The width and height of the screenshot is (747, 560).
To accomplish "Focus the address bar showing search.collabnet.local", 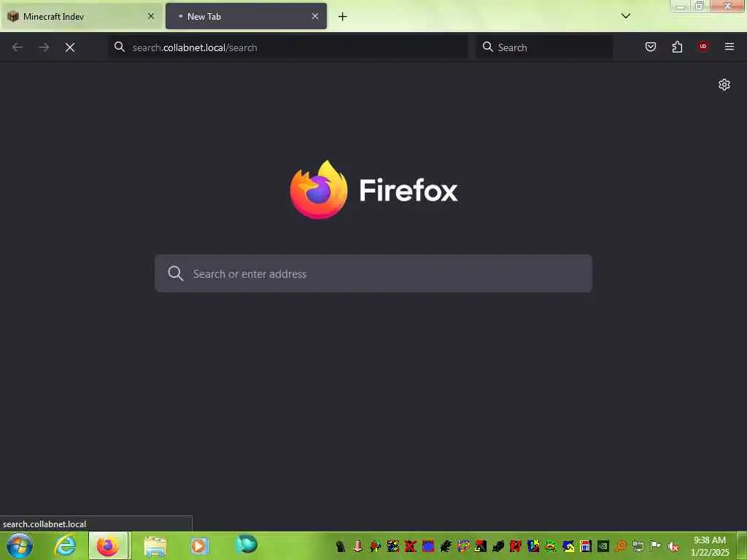I will [287, 47].
